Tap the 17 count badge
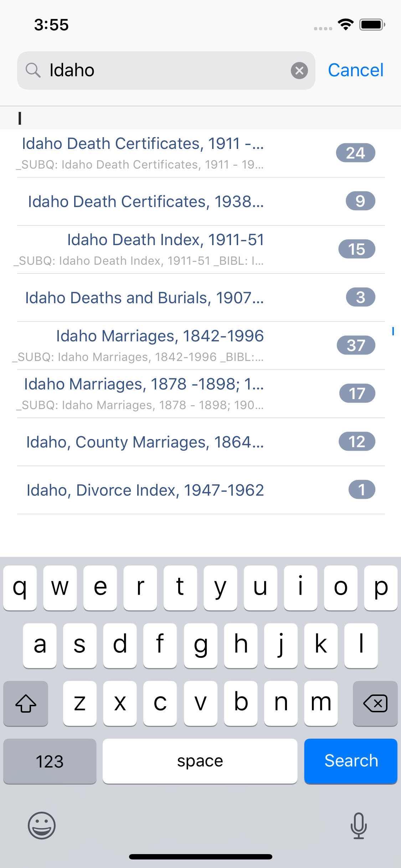This screenshot has height=868, width=401. click(x=357, y=393)
